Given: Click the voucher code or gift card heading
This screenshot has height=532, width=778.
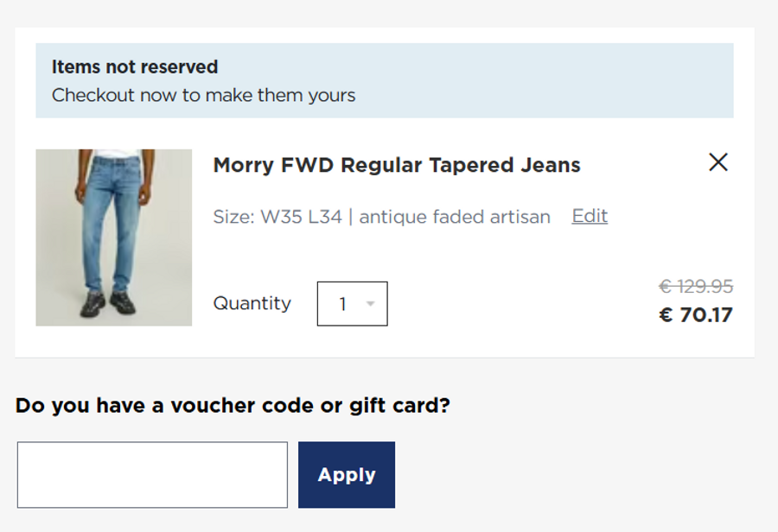Looking at the screenshot, I should (x=233, y=405).
